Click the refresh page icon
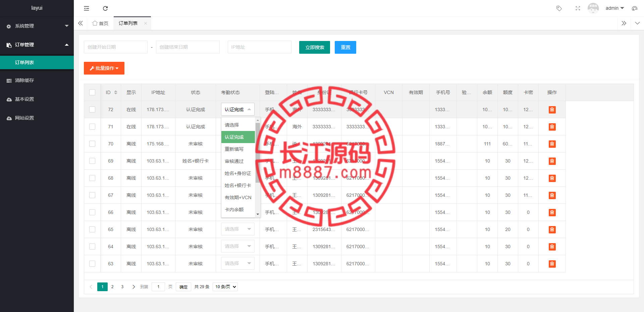The width and height of the screenshot is (644, 312). [x=105, y=8]
